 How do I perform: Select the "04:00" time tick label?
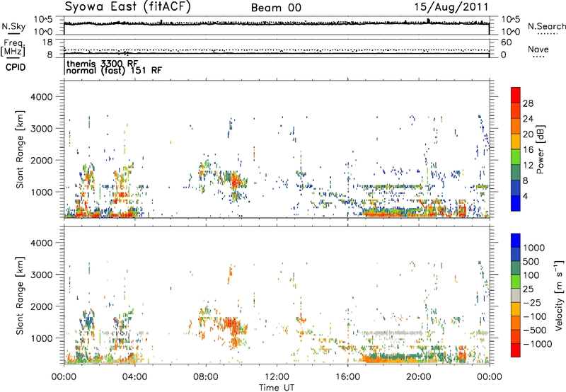pos(134,377)
